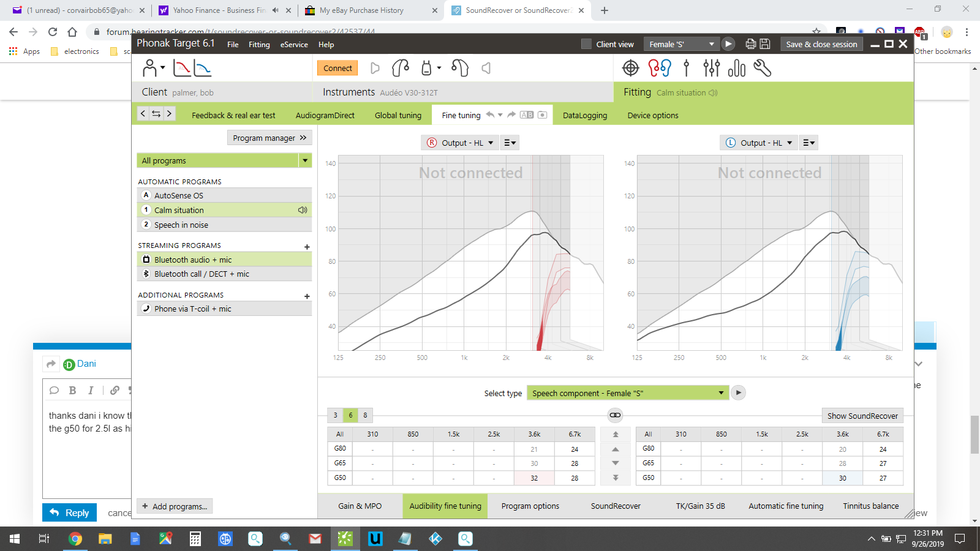Viewport: 980px width, 551px height.
Task: Switch to the Global tuning tab
Action: [398, 115]
